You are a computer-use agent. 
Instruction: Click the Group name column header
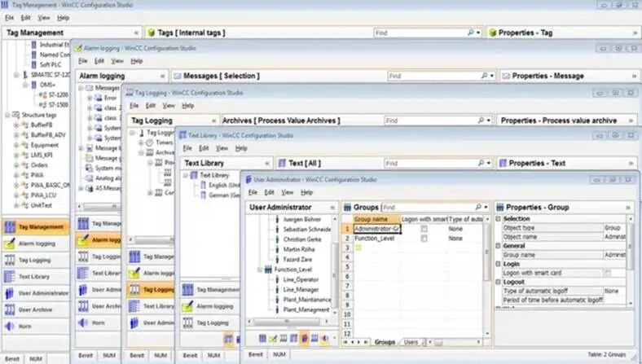(x=376, y=219)
